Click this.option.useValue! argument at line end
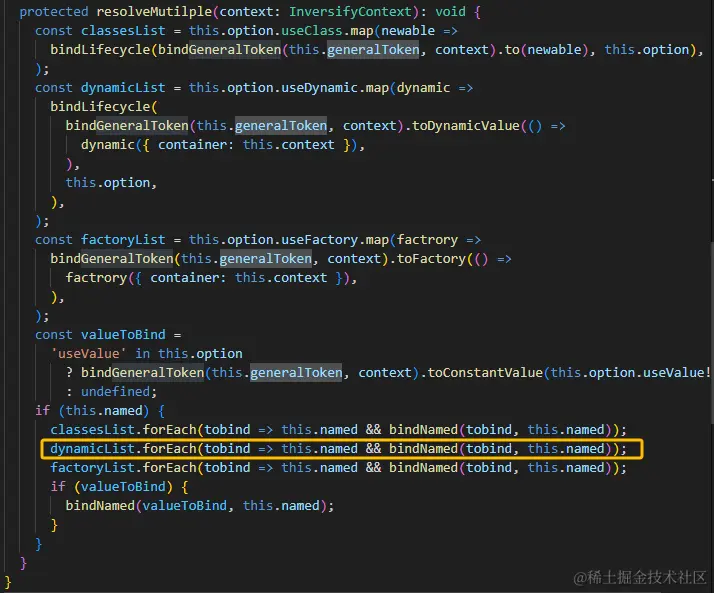 click(631, 373)
